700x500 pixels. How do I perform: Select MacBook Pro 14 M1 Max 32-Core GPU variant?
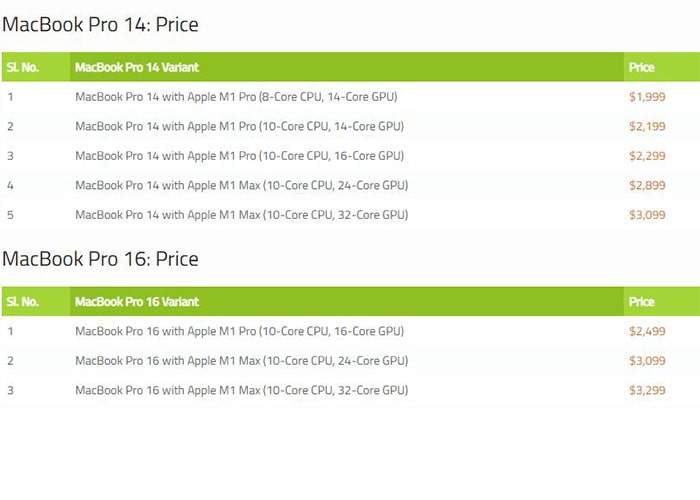[x=241, y=215]
